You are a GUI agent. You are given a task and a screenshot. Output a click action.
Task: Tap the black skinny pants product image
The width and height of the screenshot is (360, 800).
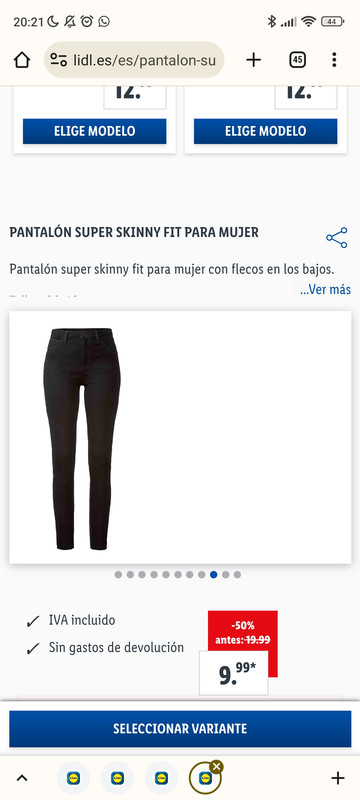pos(82,439)
